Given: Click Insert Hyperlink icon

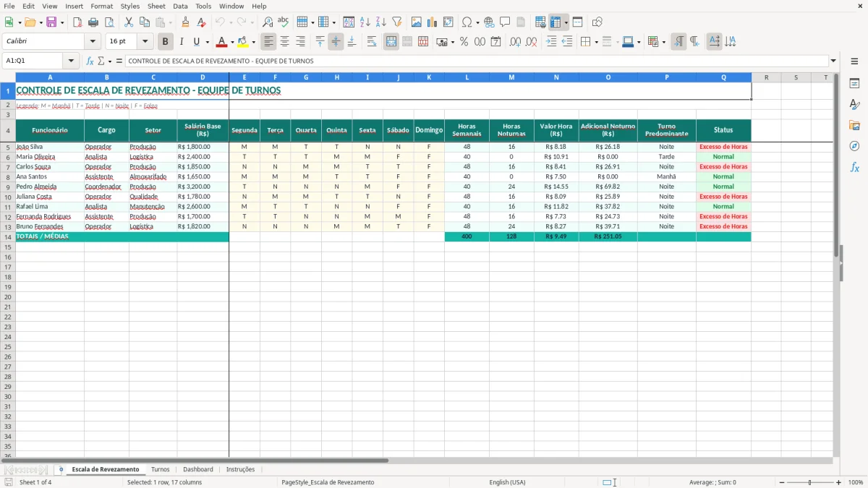Looking at the screenshot, I should pos(489,22).
